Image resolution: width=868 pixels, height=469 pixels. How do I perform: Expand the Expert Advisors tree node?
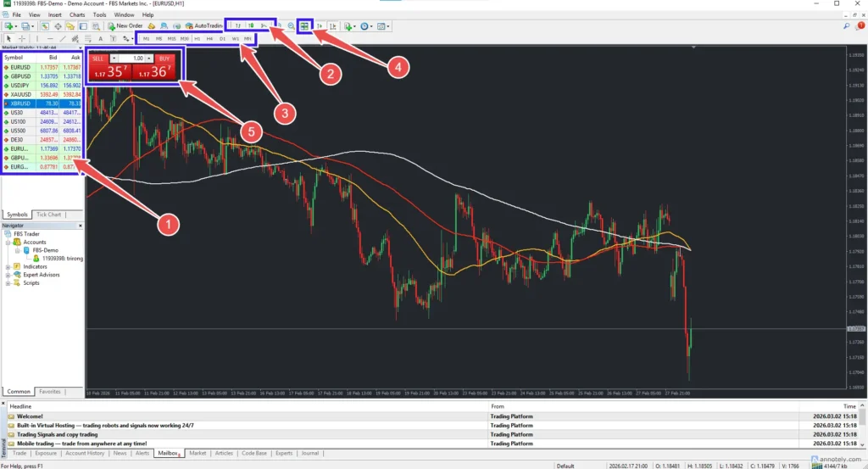coord(8,275)
